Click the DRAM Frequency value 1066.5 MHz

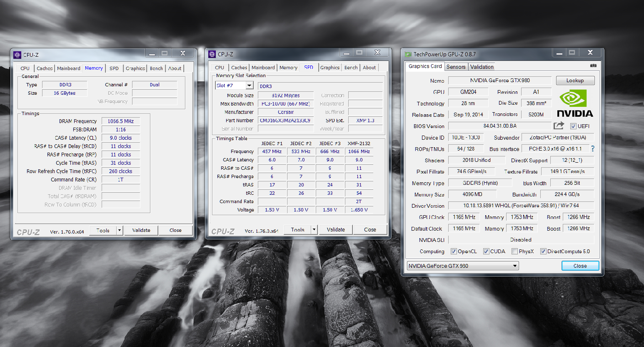click(x=121, y=121)
